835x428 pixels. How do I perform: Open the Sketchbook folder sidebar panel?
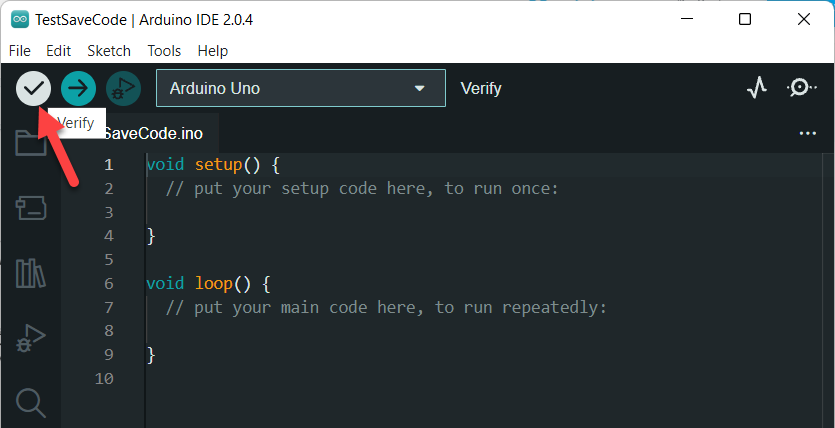click(30, 142)
